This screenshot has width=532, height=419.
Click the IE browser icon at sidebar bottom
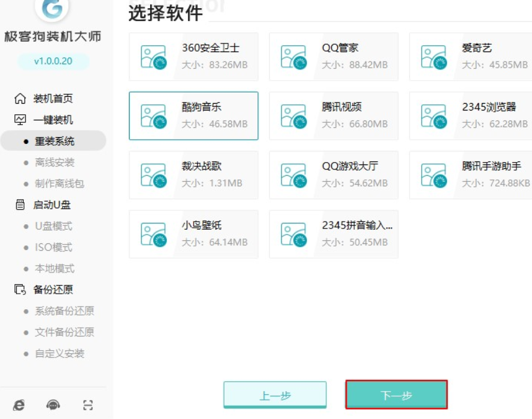click(x=19, y=405)
